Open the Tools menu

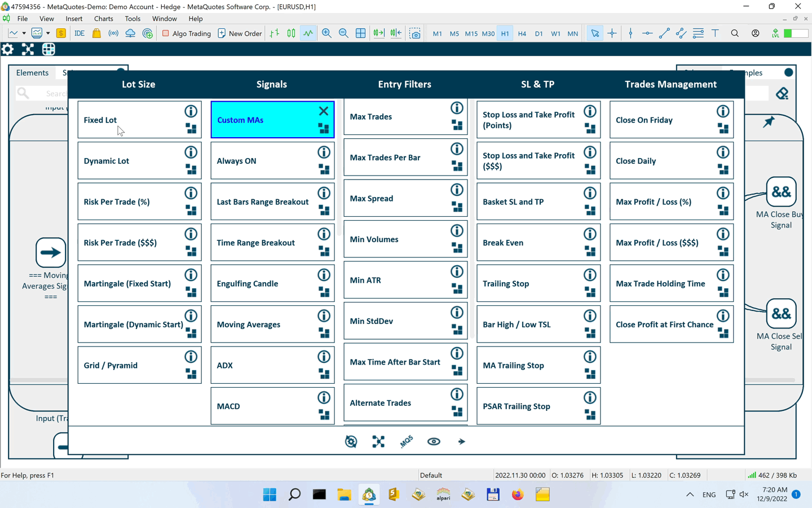coord(133,19)
